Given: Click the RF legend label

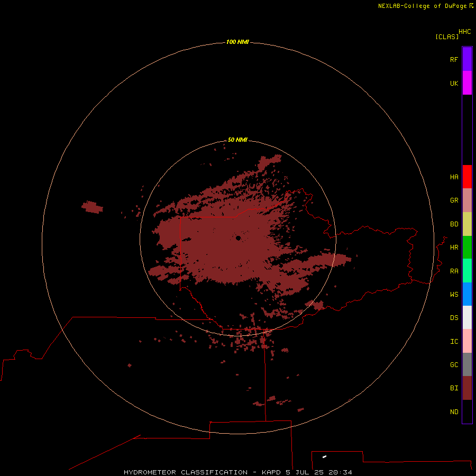Looking at the screenshot, I should pyautogui.click(x=454, y=59).
